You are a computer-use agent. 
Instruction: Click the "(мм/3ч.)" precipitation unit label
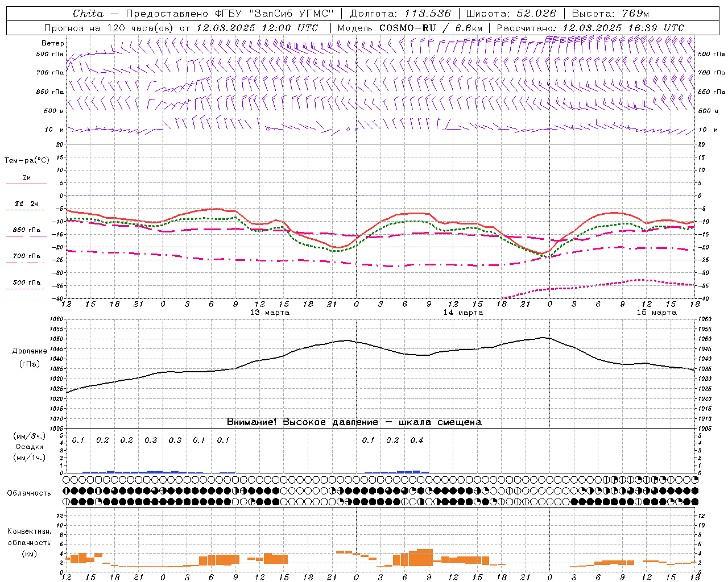tap(29, 436)
